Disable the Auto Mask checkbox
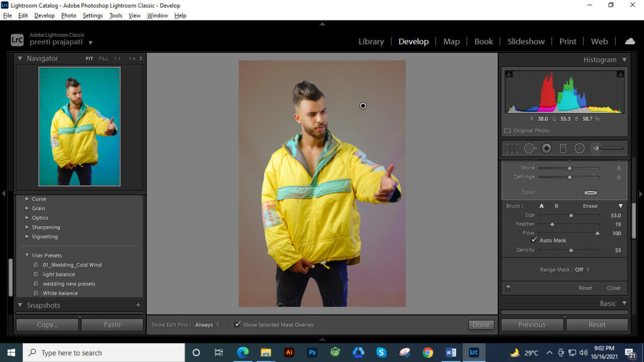This screenshot has height=362, width=644. click(534, 240)
